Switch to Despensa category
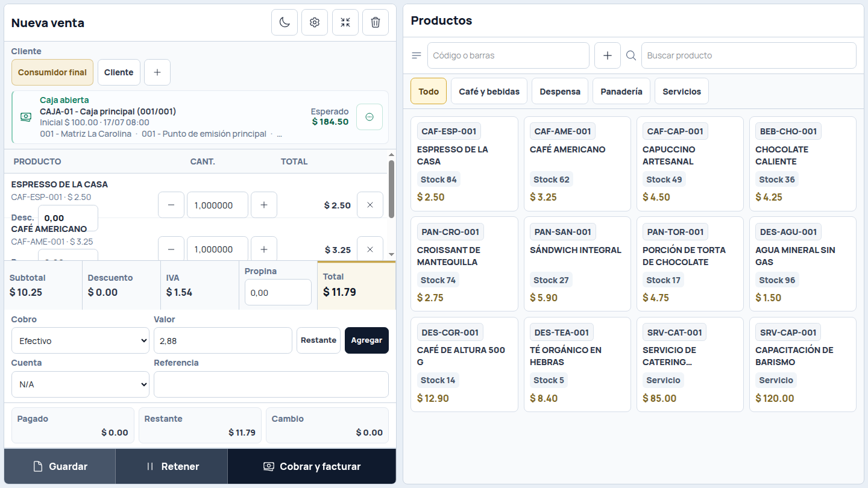 [x=560, y=91]
